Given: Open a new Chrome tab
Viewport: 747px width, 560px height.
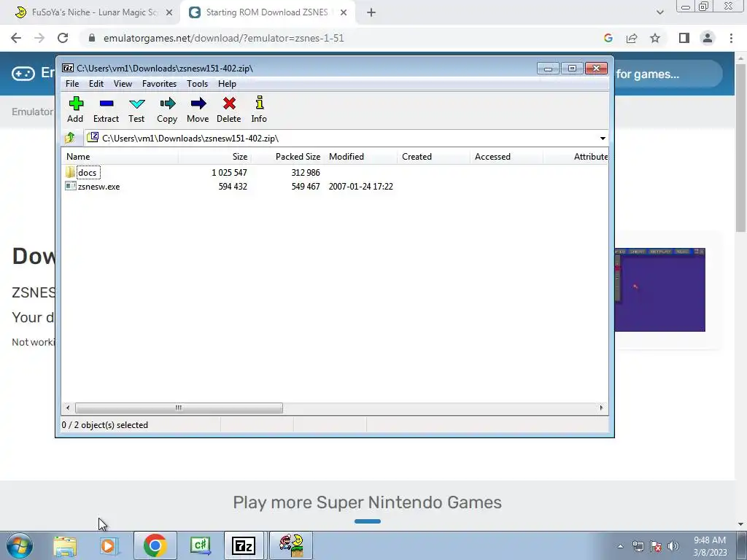Looking at the screenshot, I should click(x=371, y=12).
